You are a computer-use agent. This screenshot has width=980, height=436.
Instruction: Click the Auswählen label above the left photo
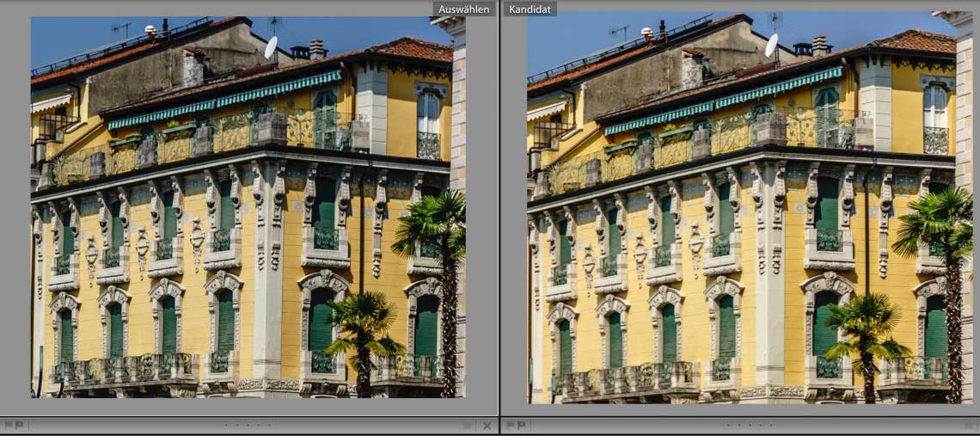click(x=463, y=9)
